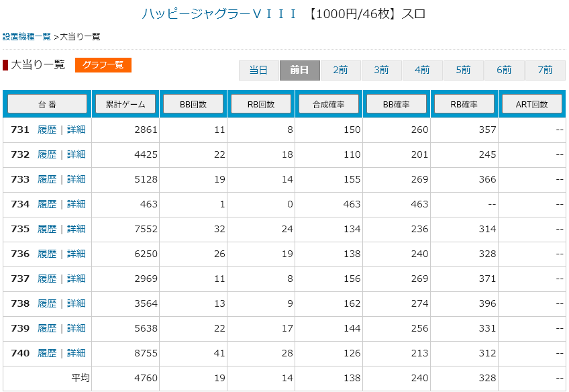The height and width of the screenshot is (392, 569).
Task: Open 詳細 link for machine 735
Action: pos(76,229)
